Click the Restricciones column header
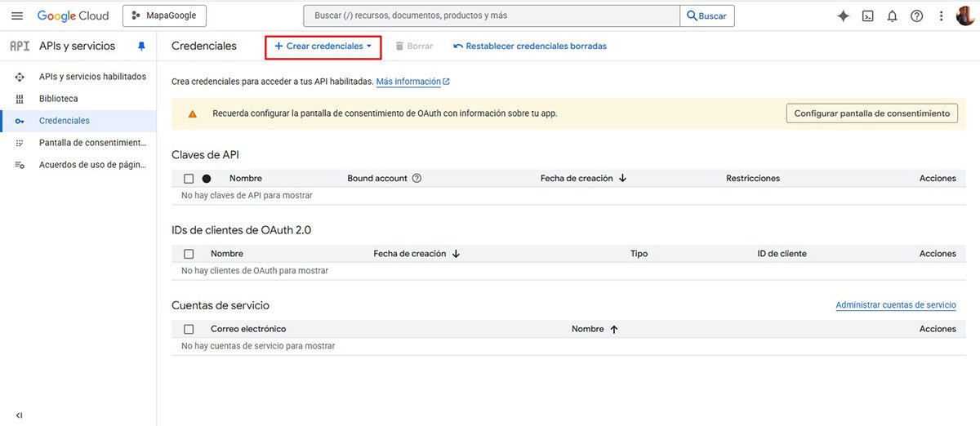The height and width of the screenshot is (426, 980). click(753, 179)
